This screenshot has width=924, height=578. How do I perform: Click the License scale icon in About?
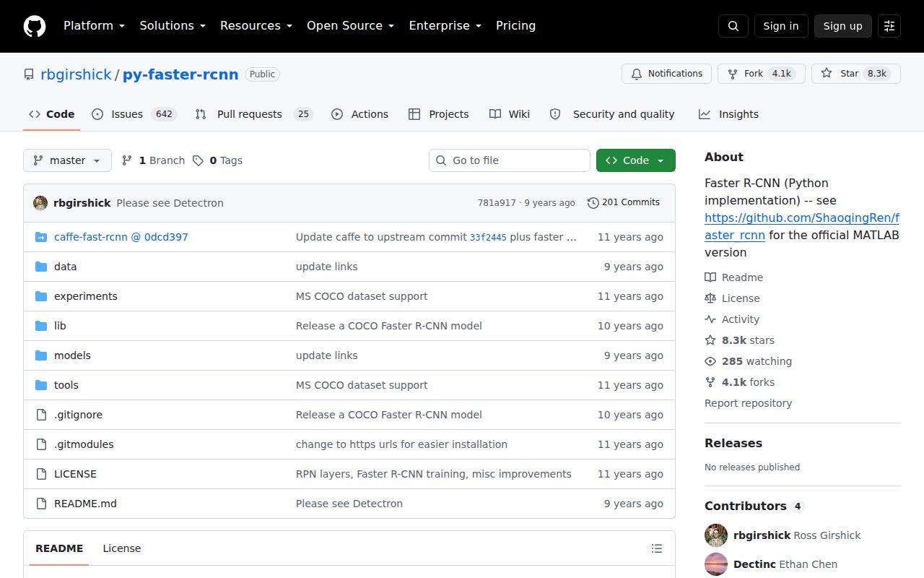pyautogui.click(x=710, y=298)
